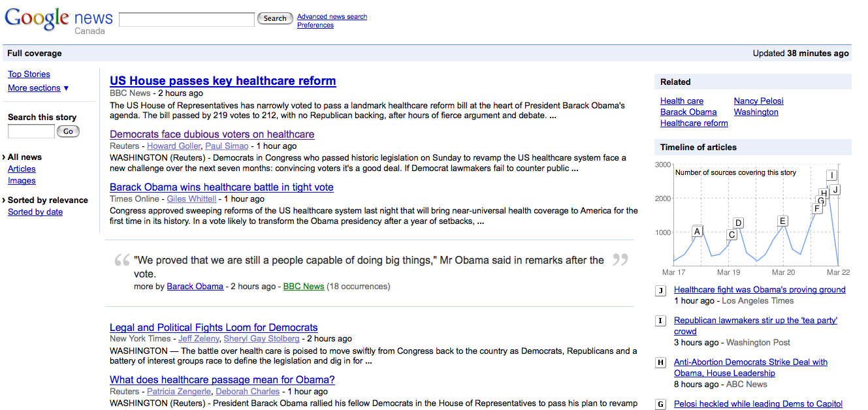
Task: Select marker E on the timeline chart
Action: pos(782,221)
